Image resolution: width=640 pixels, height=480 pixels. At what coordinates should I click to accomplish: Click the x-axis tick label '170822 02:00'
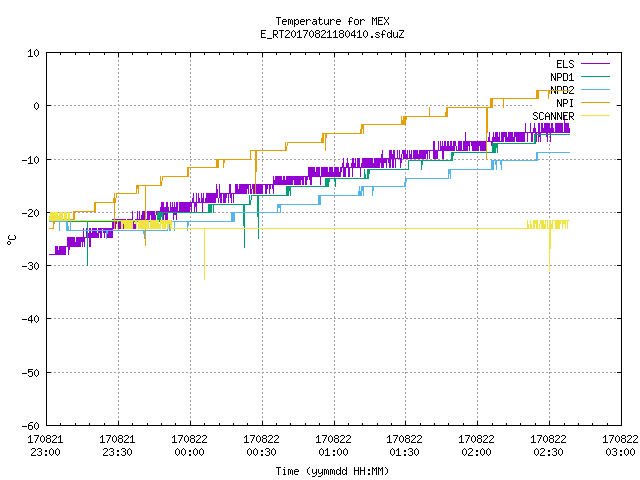476,446
